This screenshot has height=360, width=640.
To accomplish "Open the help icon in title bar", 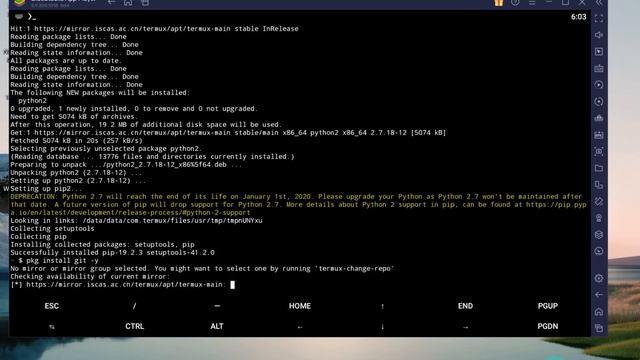I will click(x=516, y=3).
